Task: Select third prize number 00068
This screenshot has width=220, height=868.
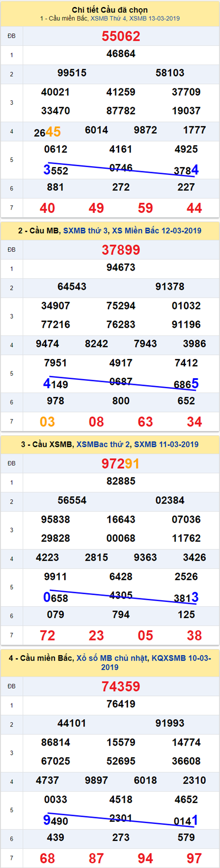Action: pos(121,538)
